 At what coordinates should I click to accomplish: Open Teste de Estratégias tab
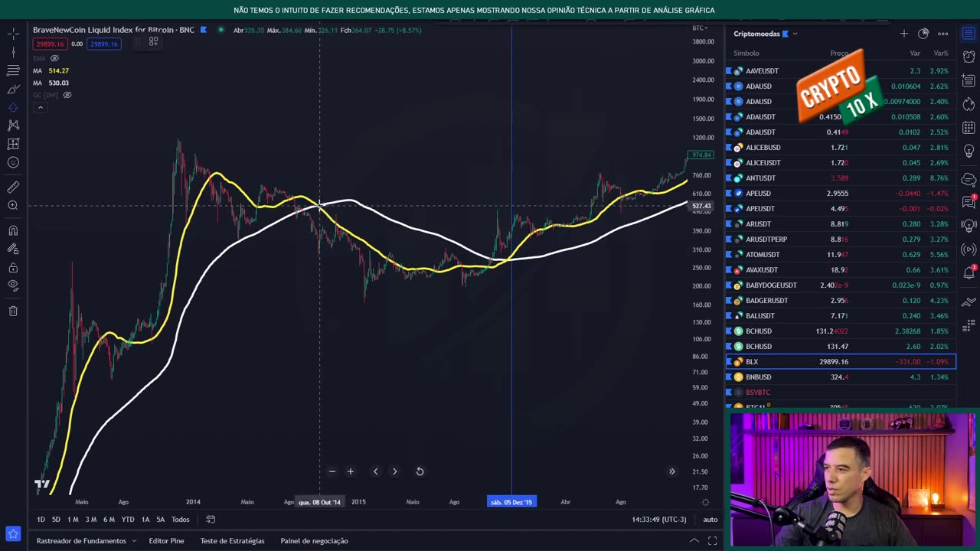pyautogui.click(x=232, y=541)
